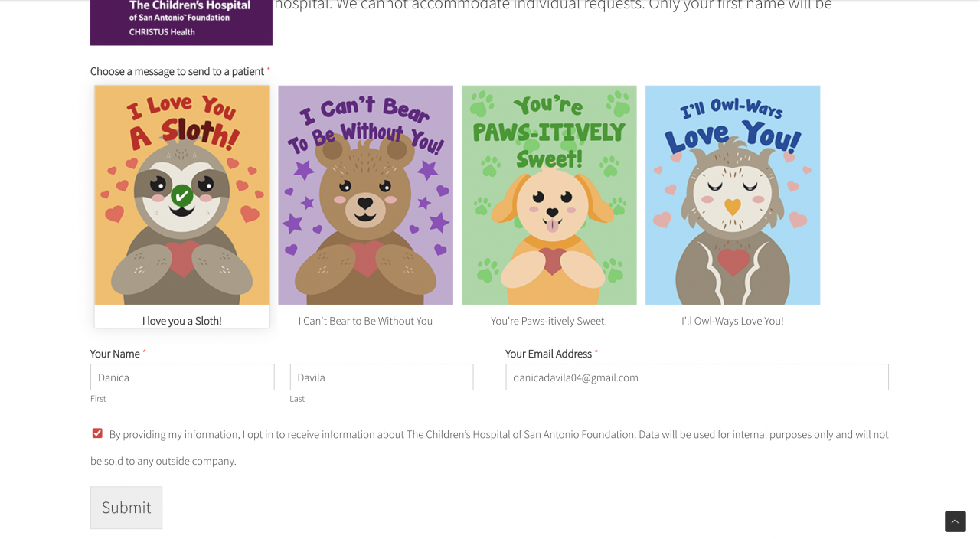Viewport: 980px width, 539px height.
Task: Uncheck the opt-in information checkbox
Action: (x=97, y=433)
